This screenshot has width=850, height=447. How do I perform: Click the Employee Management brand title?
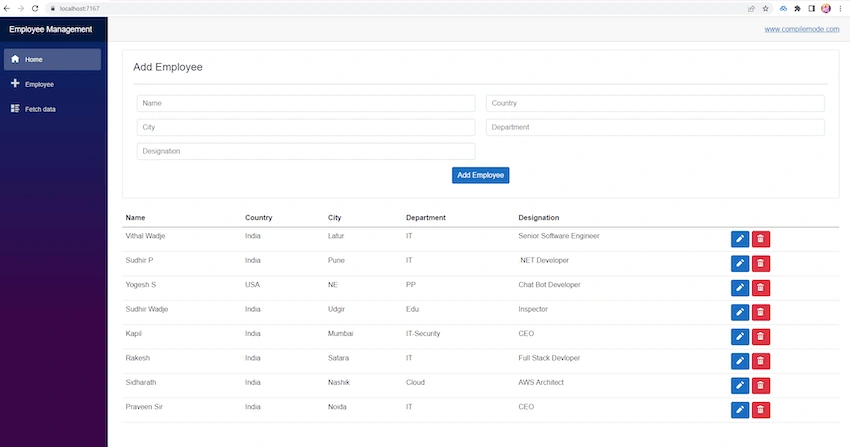tap(50, 29)
